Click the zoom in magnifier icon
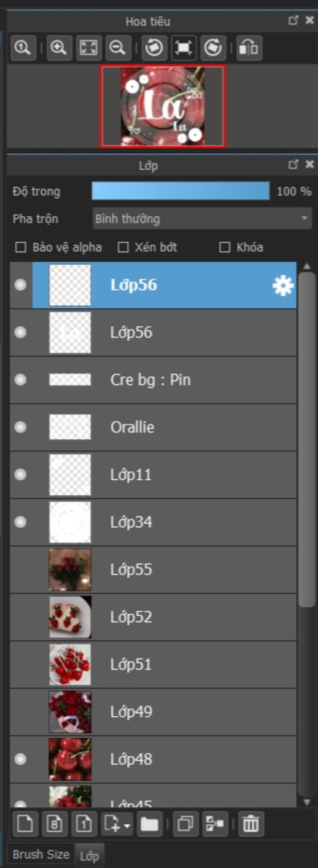Viewport: 318px width, 868px height. click(x=59, y=47)
